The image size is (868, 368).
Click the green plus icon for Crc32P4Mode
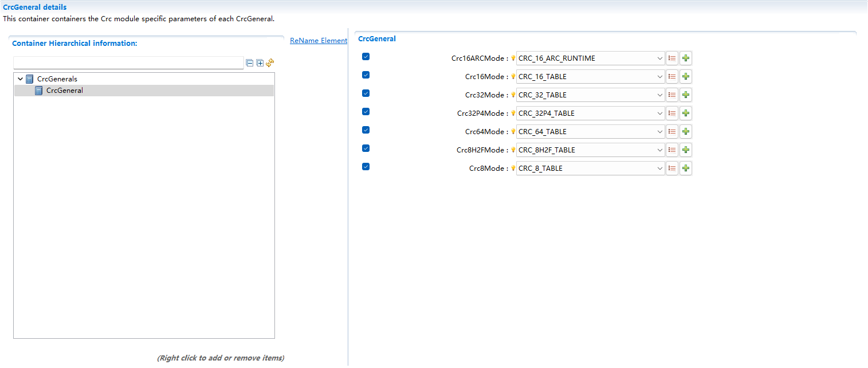coord(686,113)
